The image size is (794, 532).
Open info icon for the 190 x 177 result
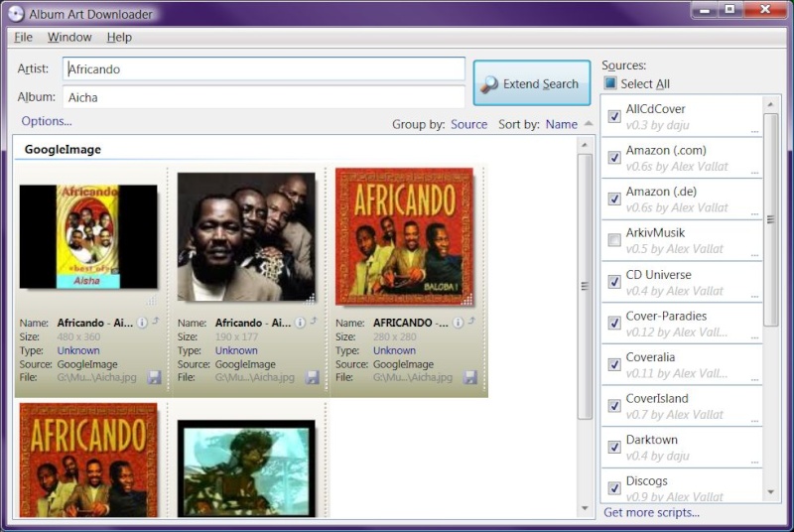coord(301,323)
